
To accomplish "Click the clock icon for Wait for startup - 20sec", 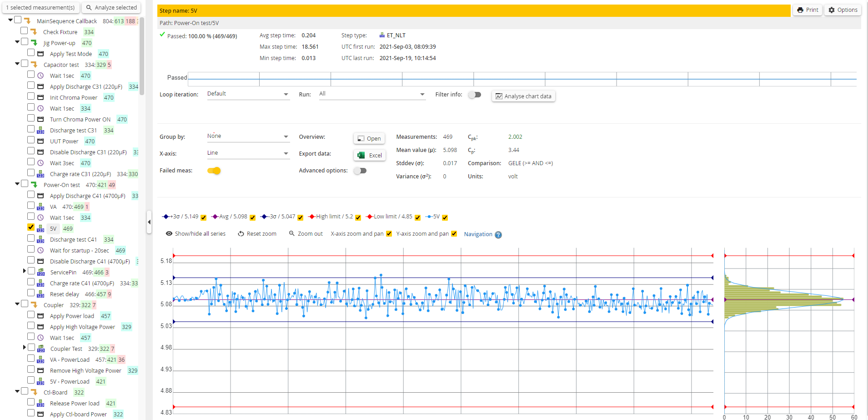I will 40,251.
